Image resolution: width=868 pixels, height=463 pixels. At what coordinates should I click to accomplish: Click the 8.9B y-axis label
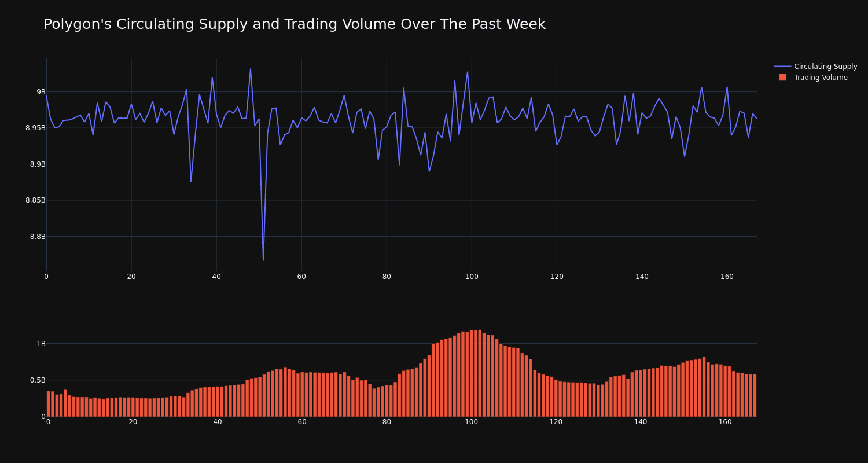(x=38, y=164)
